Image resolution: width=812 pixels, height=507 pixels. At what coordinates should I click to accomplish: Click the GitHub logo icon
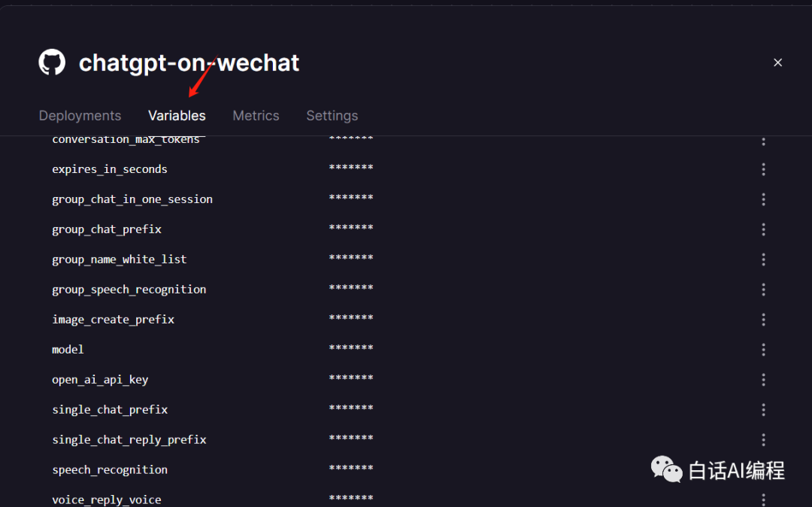pyautogui.click(x=52, y=62)
